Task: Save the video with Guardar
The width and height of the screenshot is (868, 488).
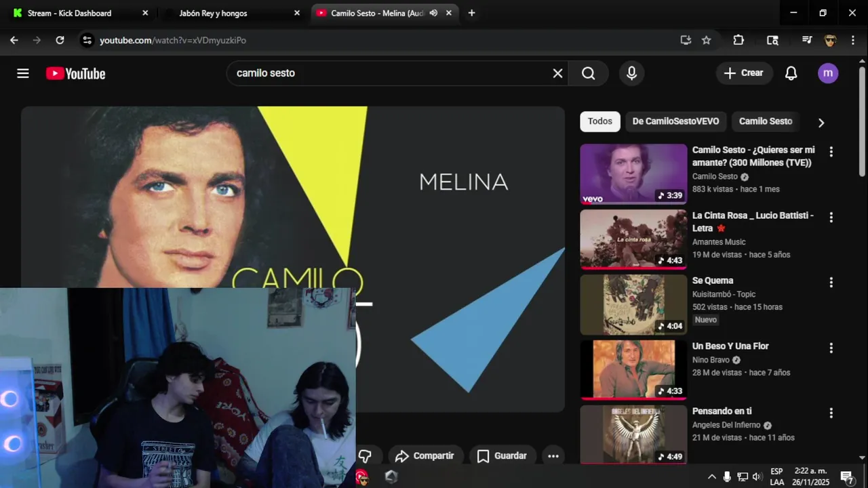Action: 502,456
